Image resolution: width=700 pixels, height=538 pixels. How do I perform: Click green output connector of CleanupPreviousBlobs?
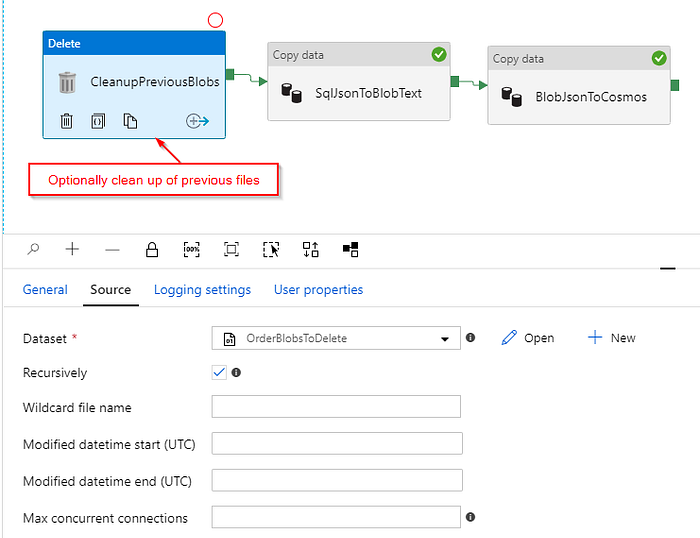[230, 74]
